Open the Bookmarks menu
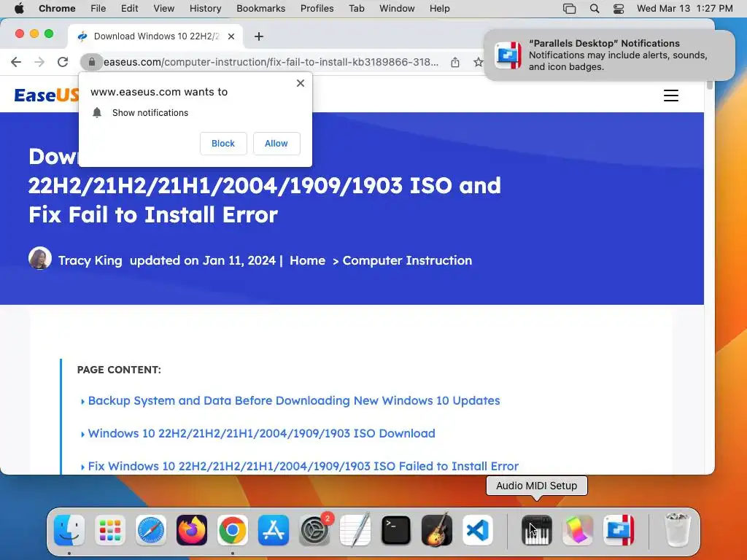This screenshot has height=560, width=747. pos(260,9)
